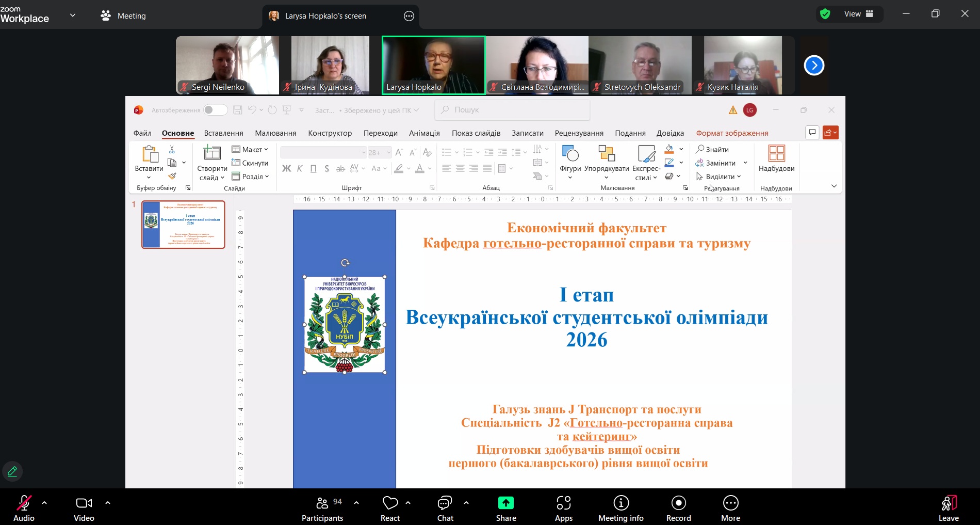The image size is (980, 525).
Task: Switch to the Конструктор tab
Action: tap(330, 133)
